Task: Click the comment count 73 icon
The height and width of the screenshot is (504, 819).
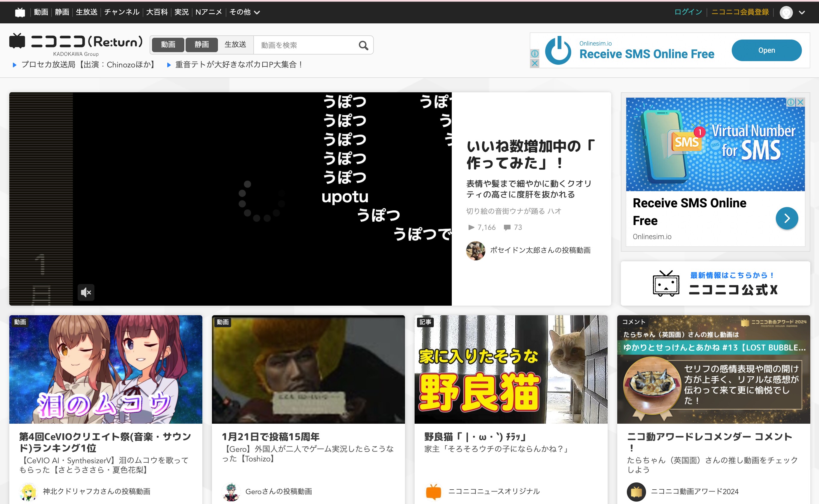Action: 507,227
